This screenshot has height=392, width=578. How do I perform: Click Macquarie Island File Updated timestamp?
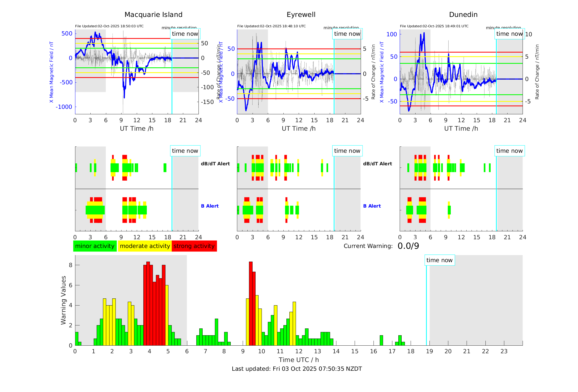click(x=109, y=26)
